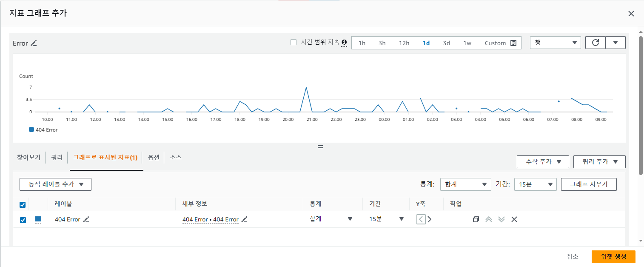The width and height of the screenshot is (644, 267).
Task: Click 404 Error • 404 Error details text
Action: tap(210, 219)
